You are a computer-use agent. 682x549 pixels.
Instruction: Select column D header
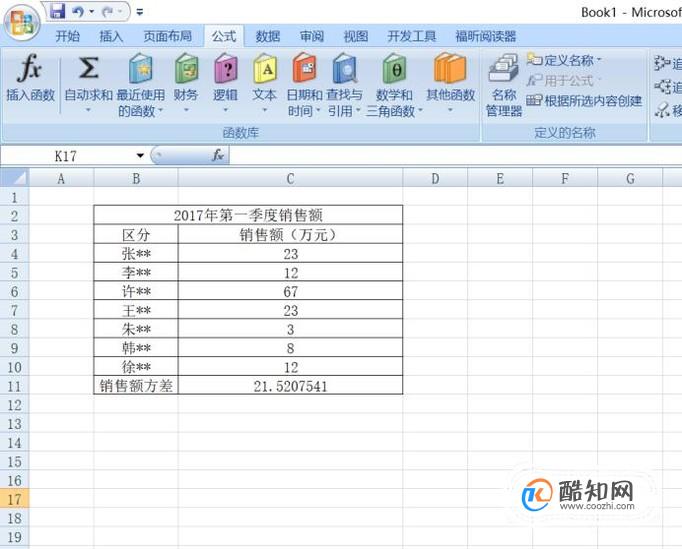pos(435,178)
